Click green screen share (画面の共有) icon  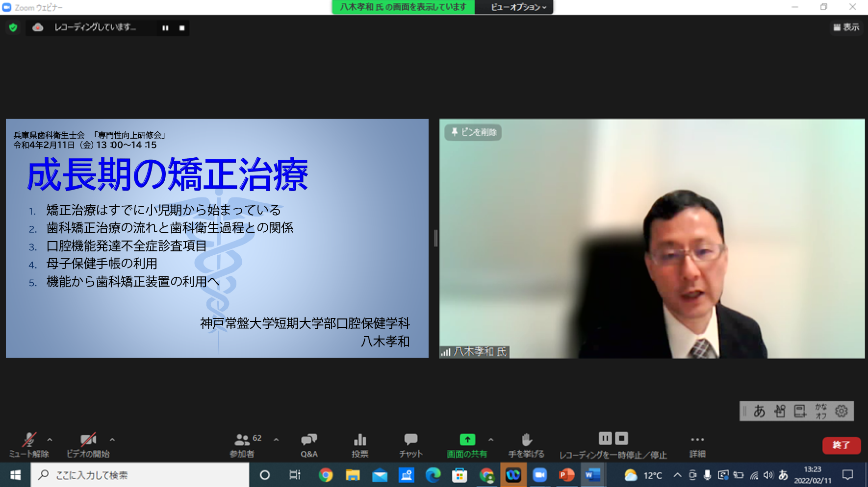[x=467, y=439]
